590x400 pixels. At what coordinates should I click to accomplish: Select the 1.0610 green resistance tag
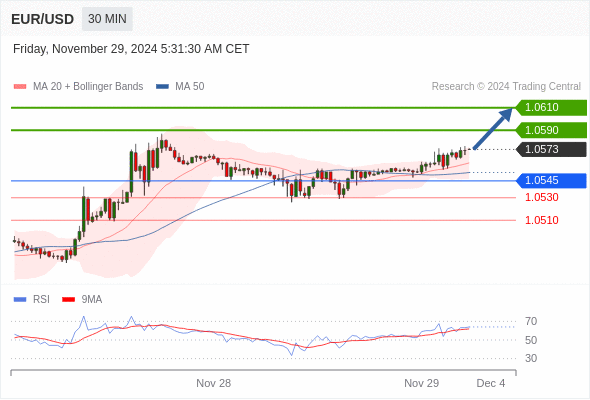(551, 108)
